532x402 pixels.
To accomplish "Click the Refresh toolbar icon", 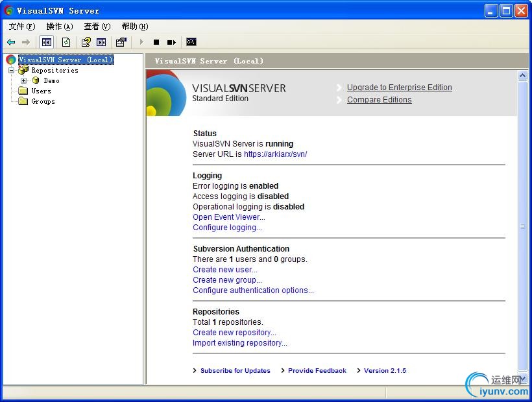I will (x=66, y=42).
